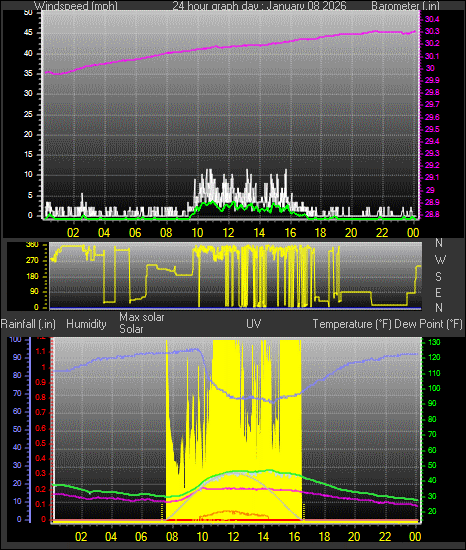The height and width of the screenshot is (550, 466).
Task: Click the "Temperature (°F)" label
Action: [x=352, y=324]
